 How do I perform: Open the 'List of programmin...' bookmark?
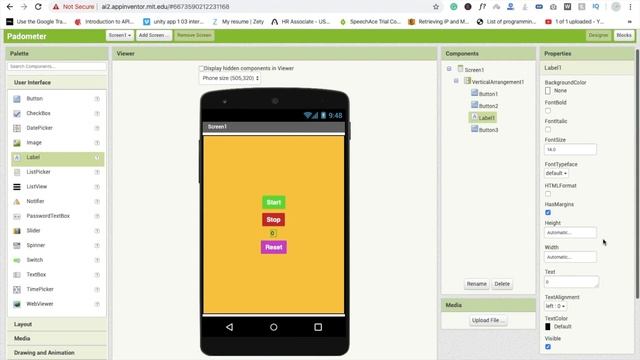506,22
